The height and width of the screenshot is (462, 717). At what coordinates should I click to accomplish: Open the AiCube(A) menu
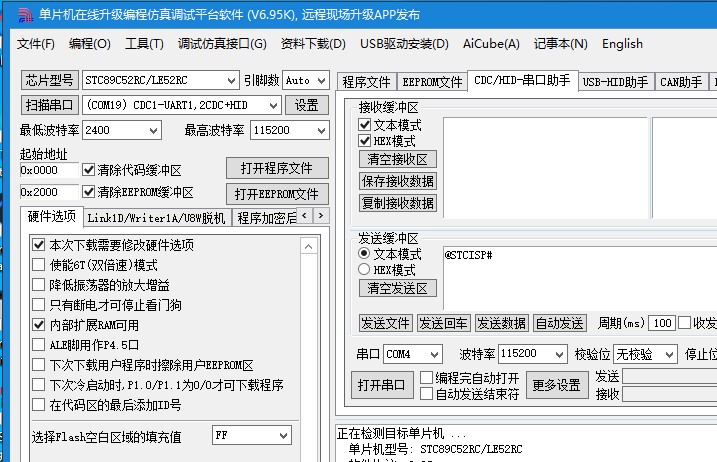click(x=491, y=44)
